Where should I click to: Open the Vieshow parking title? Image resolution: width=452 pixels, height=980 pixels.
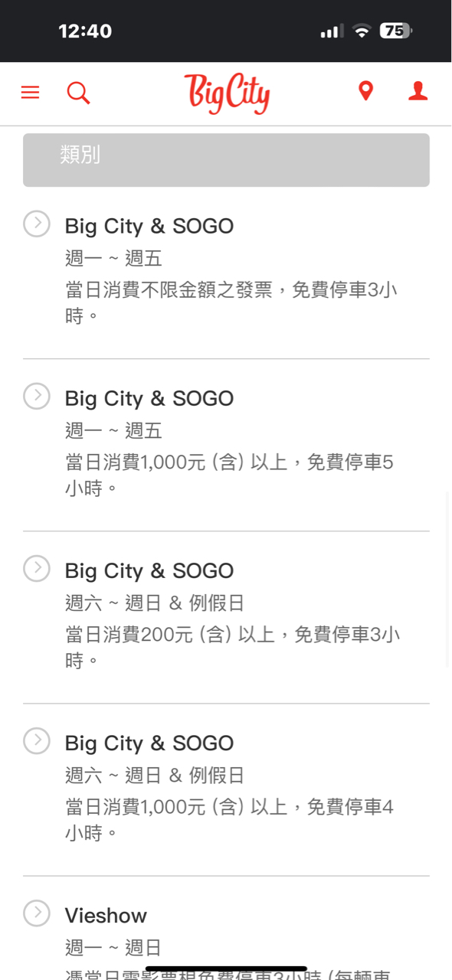[106, 916]
